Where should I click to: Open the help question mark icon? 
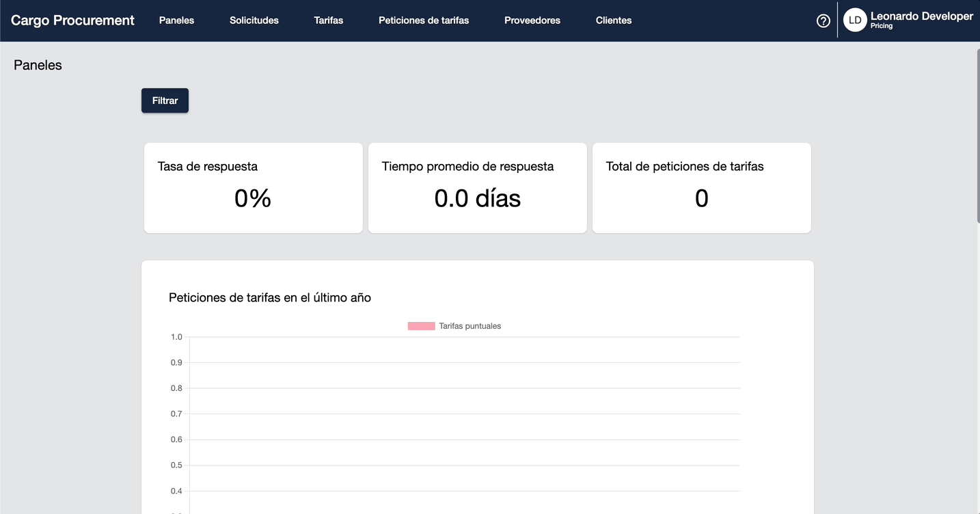click(824, 21)
